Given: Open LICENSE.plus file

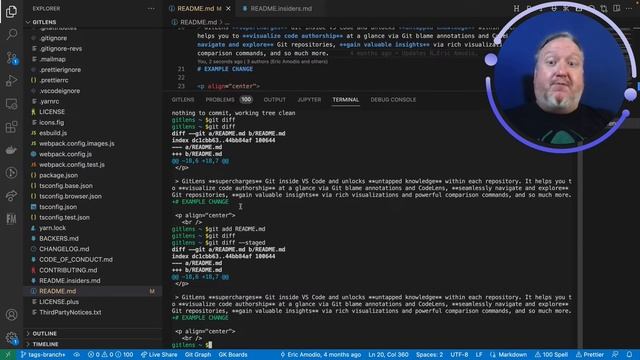Looking at the screenshot, I should click(59, 302).
